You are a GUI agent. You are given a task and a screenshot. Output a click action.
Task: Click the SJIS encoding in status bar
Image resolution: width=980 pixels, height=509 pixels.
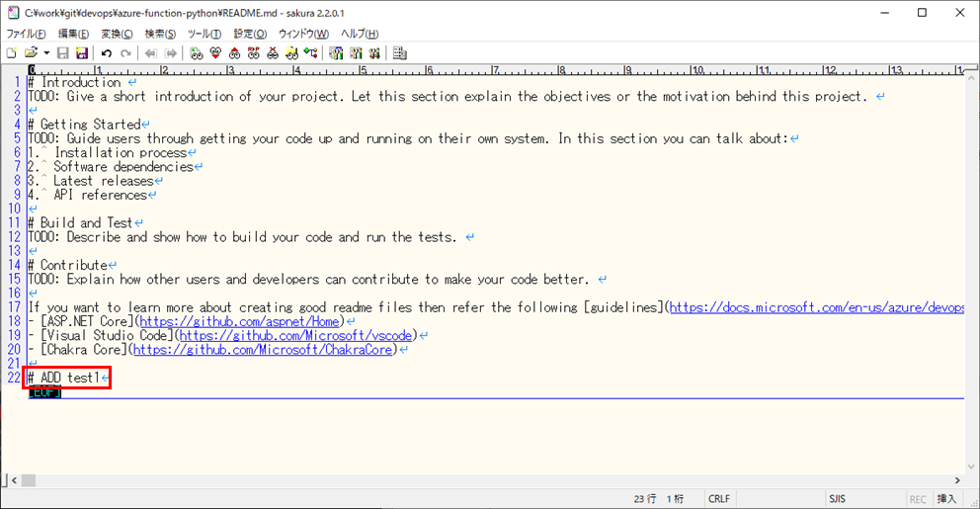pyautogui.click(x=838, y=498)
